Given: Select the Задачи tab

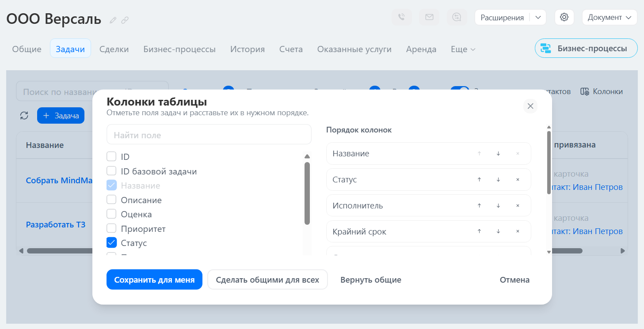Looking at the screenshot, I should click(71, 49).
